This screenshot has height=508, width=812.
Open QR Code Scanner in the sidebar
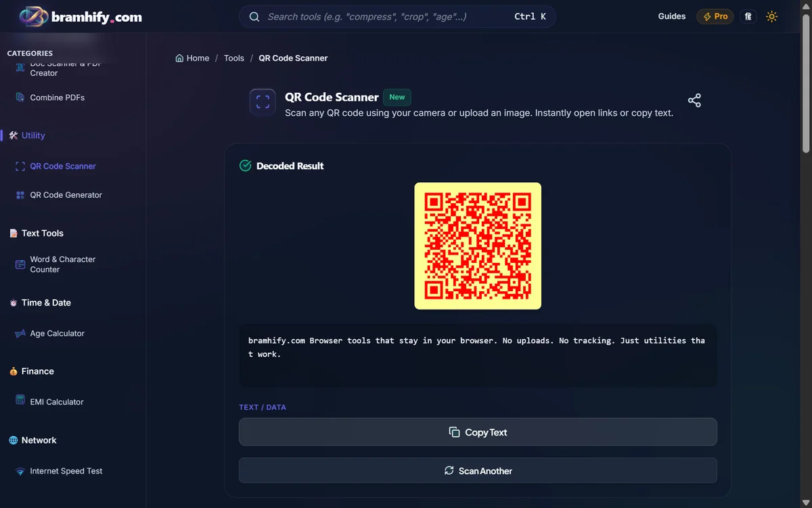click(63, 166)
